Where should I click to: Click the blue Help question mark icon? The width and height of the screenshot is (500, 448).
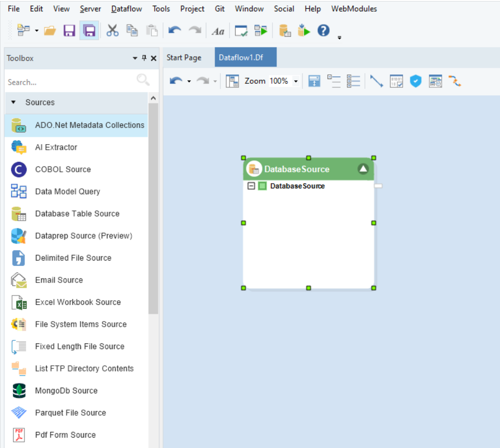[323, 31]
